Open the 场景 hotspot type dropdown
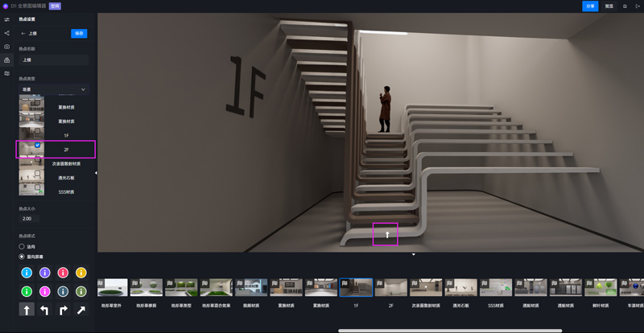The width and height of the screenshot is (644, 333). point(54,89)
